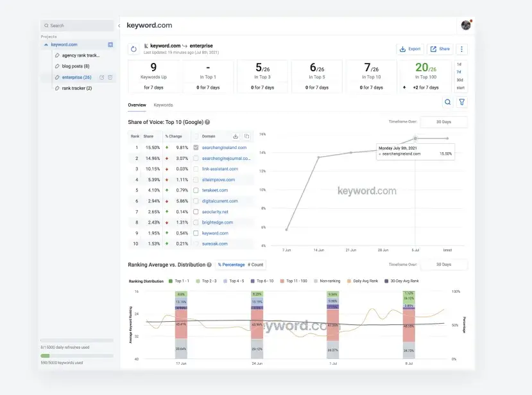Copy the Share of Voice table
The width and height of the screenshot is (532, 395).
(x=246, y=136)
